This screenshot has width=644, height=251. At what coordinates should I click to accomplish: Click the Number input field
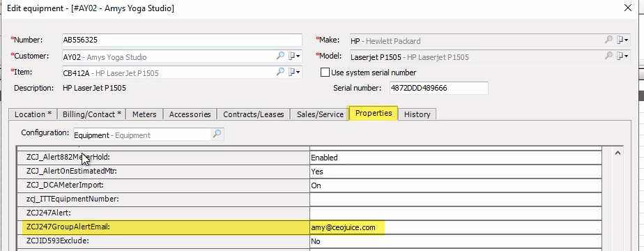pyautogui.click(x=182, y=40)
